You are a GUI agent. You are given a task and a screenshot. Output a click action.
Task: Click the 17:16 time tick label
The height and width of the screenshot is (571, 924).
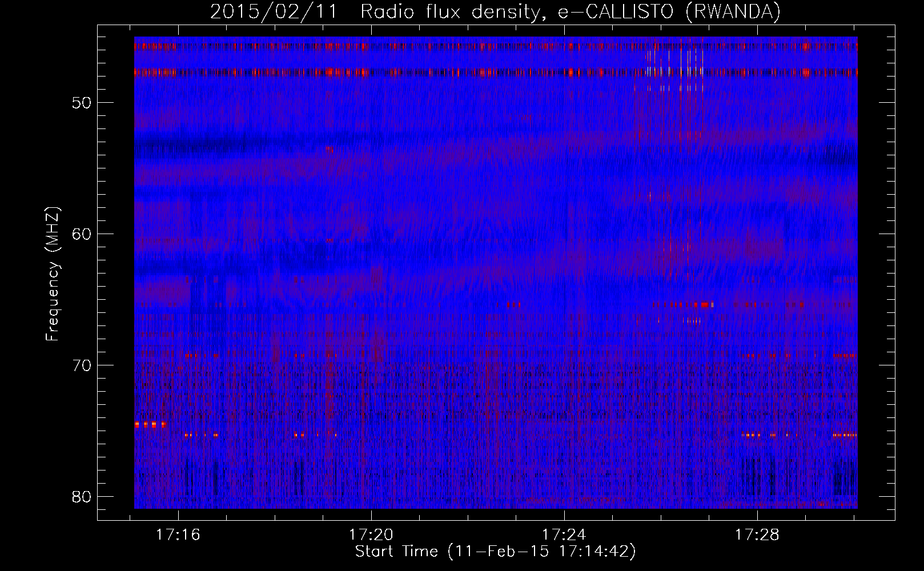178,535
